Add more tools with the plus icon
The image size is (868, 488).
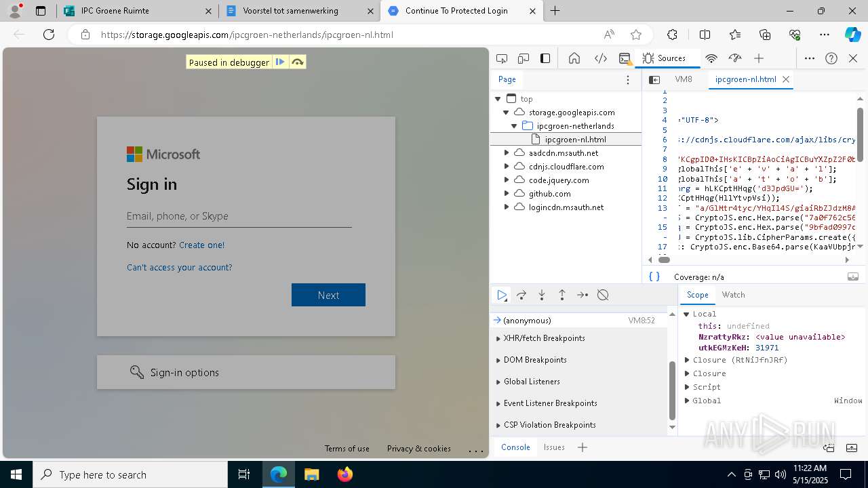coord(759,58)
